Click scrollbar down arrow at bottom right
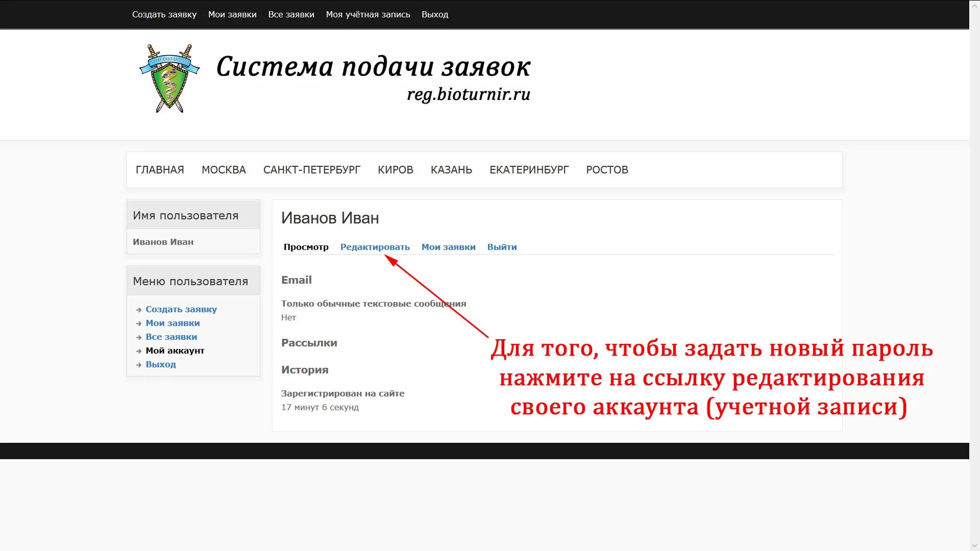The height and width of the screenshot is (551, 980). click(974, 546)
